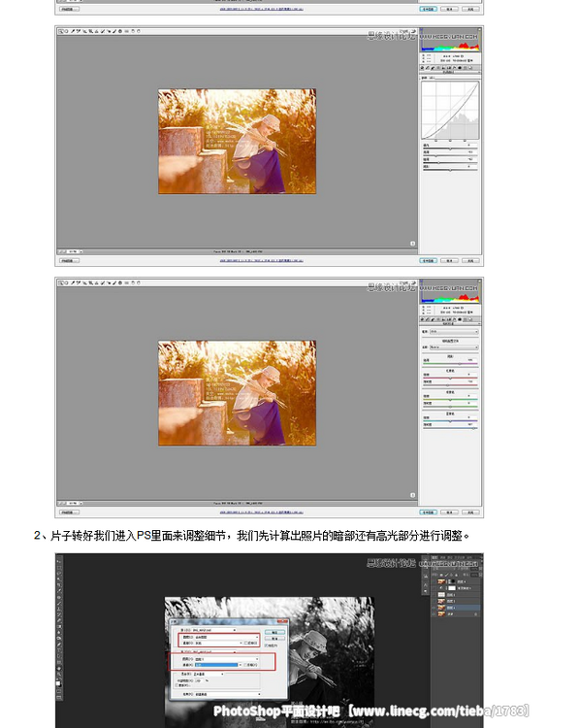
Task: Open Split Toning tab in tone-curve Camera Raw window
Action: [x=443, y=68]
